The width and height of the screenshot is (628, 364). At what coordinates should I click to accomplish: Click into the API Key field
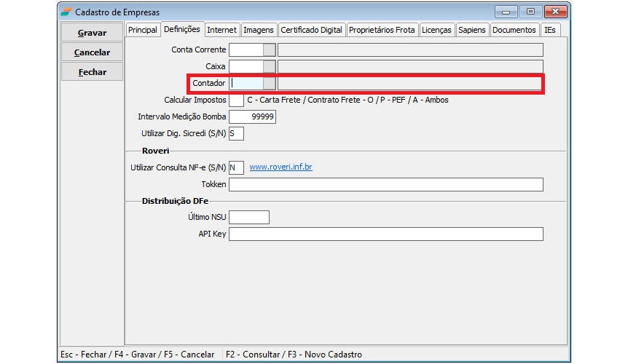point(385,234)
